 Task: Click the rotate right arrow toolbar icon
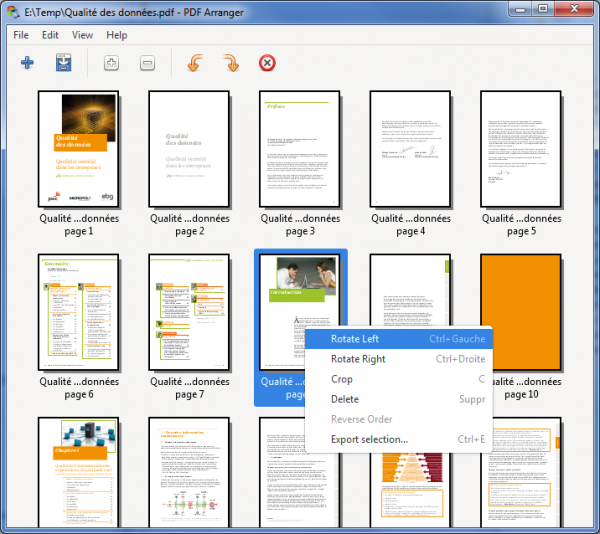pyautogui.click(x=231, y=64)
